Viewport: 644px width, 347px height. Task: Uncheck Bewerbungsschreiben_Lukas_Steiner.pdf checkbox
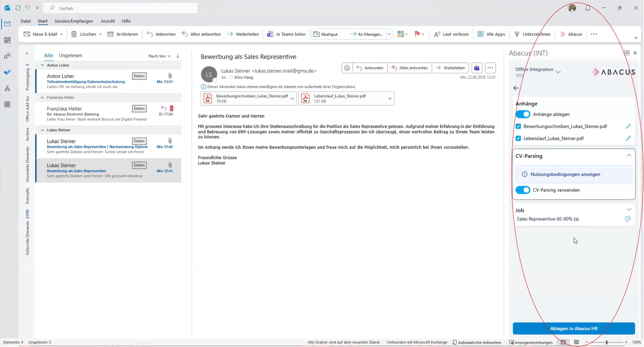518,126
